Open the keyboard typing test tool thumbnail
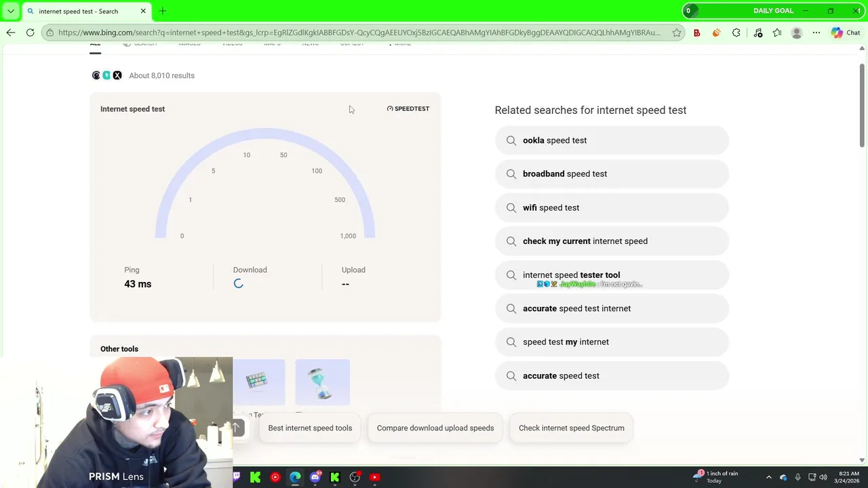868x488 pixels. pos(259,382)
